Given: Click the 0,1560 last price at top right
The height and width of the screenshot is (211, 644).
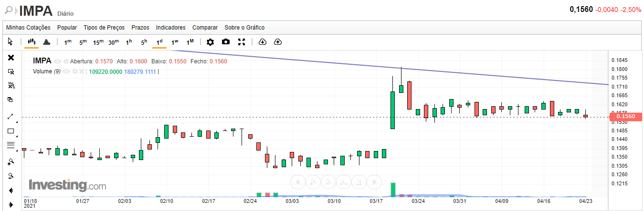Looking at the screenshot, I should click(x=581, y=10).
